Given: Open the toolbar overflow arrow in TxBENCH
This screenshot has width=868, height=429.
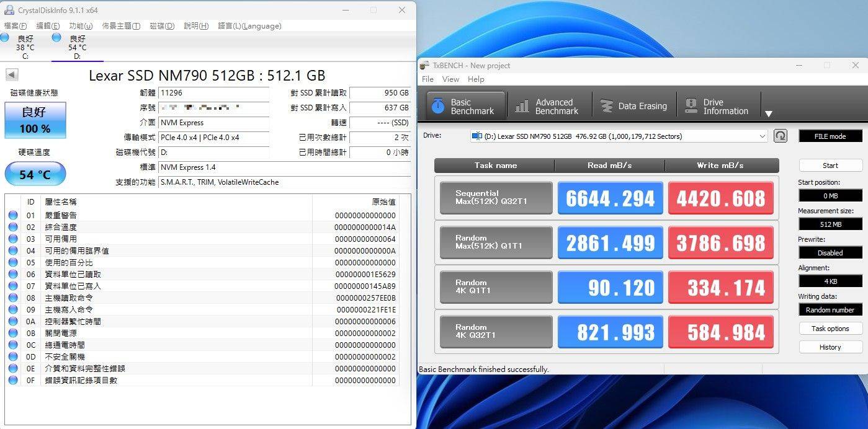Looking at the screenshot, I should click(768, 113).
